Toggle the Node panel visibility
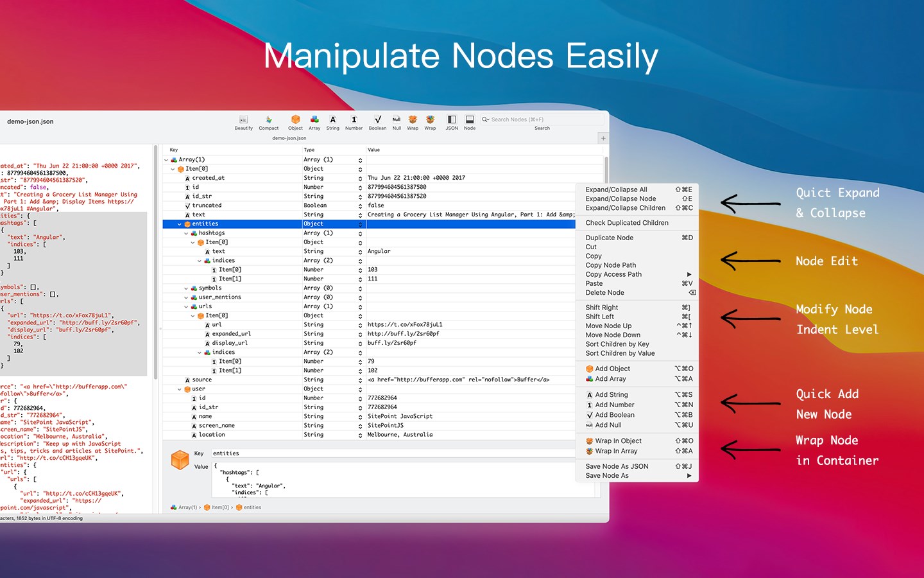The image size is (924, 578). pos(470,119)
